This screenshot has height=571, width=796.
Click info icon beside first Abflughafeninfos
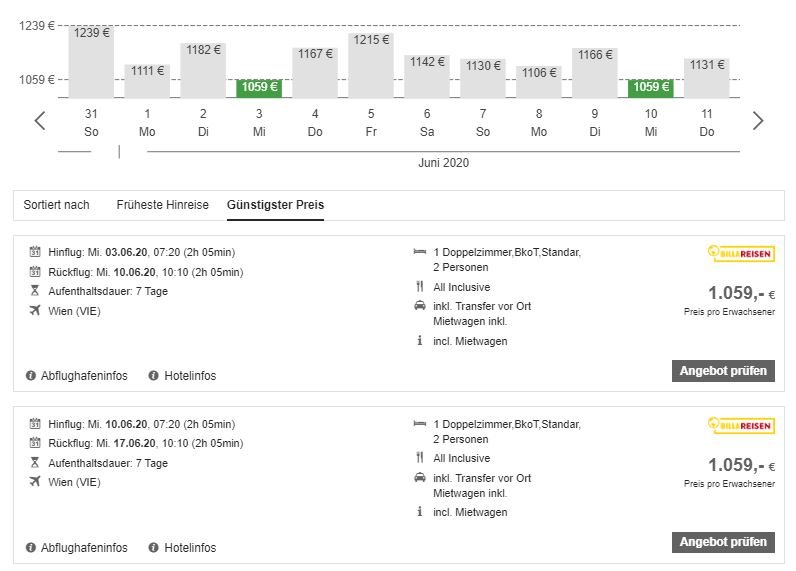(31, 376)
